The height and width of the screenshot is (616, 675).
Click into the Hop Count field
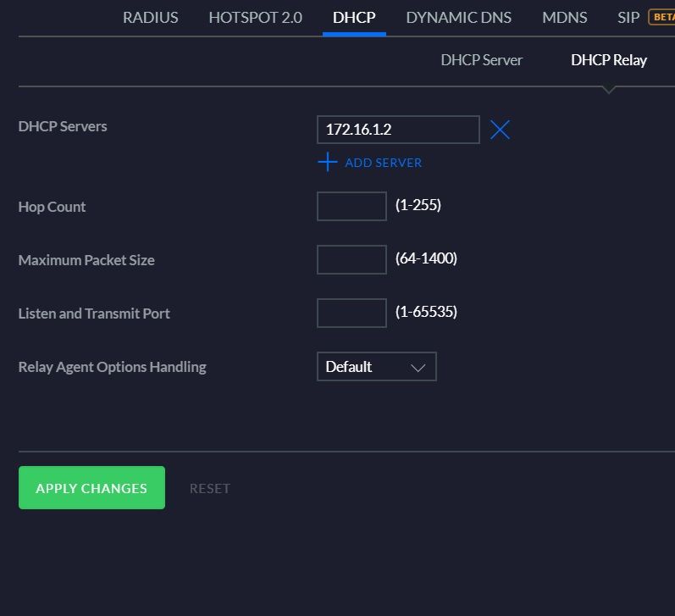pyautogui.click(x=351, y=207)
